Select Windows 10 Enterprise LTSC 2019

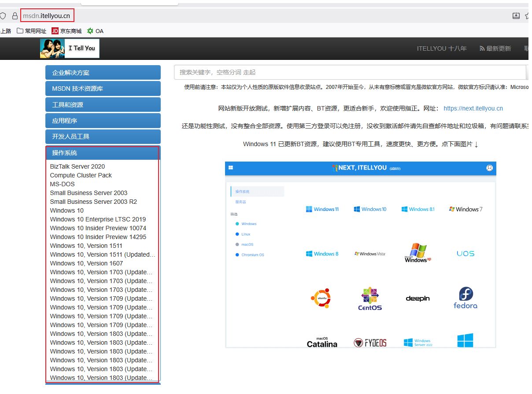(98, 219)
